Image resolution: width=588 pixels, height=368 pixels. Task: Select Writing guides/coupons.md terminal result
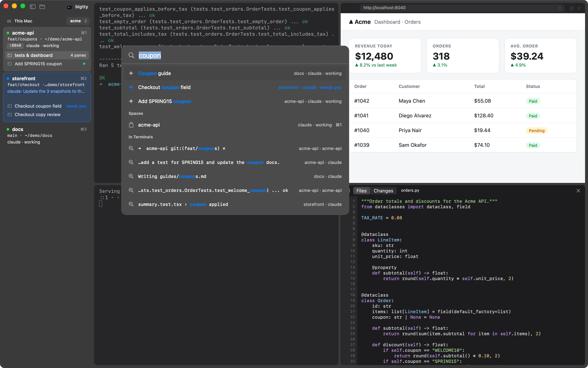pyautogui.click(x=235, y=176)
